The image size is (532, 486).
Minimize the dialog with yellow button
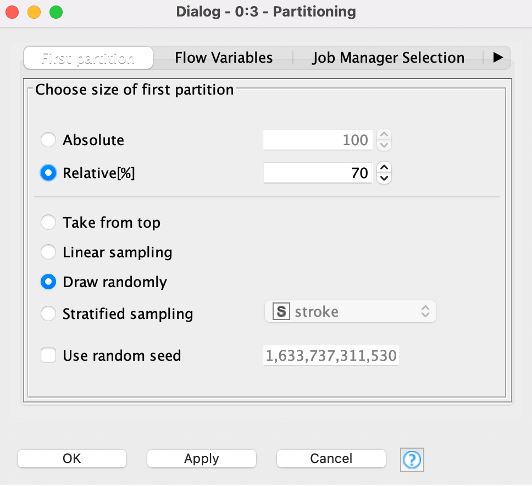[x=34, y=12]
